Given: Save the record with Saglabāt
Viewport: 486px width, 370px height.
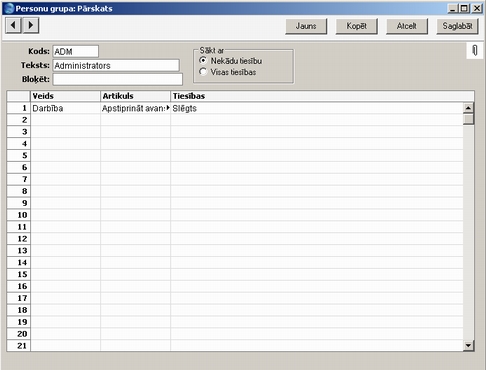Looking at the screenshot, I should pyautogui.click(x=457, y=26).
